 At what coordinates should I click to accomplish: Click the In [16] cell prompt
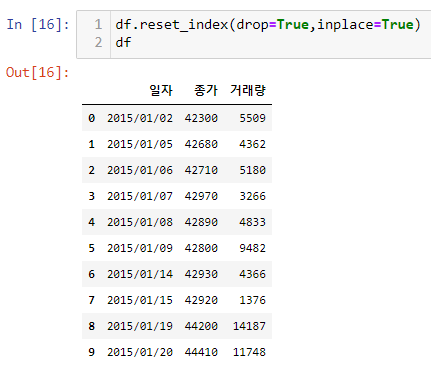[x=38, y=25]
